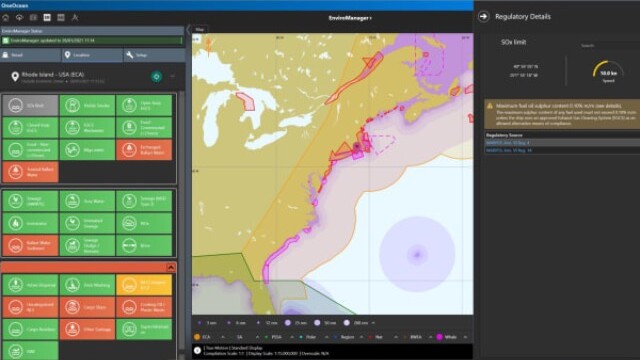The height and width of the screenshot is (360, 640).
Task: Click the cloud icon in top toolbar
Action: point(19,18)
